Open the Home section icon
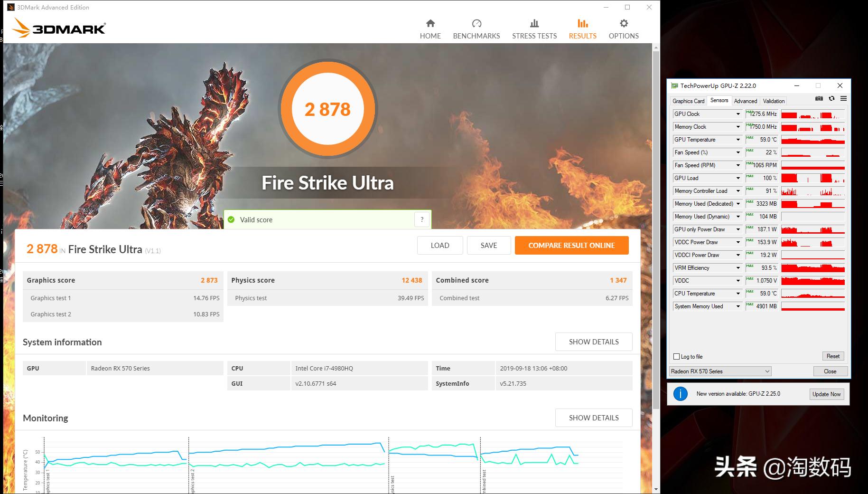868x494 pixels. (430, 23)
